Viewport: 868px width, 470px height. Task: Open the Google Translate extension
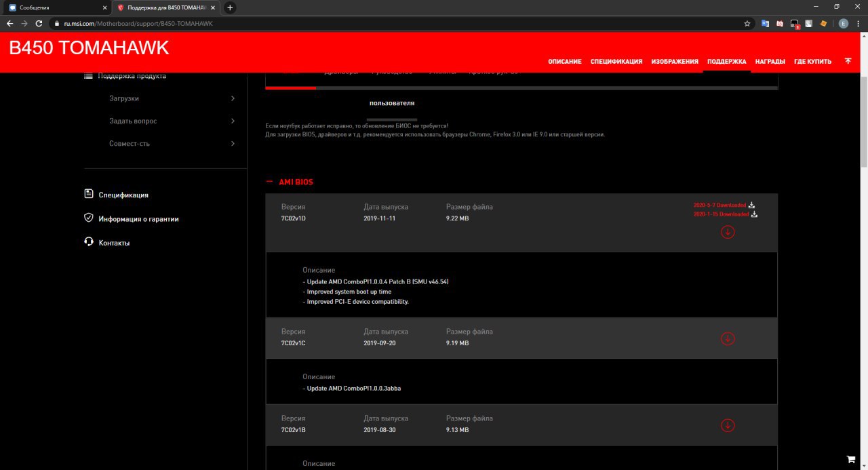[766, 23]
